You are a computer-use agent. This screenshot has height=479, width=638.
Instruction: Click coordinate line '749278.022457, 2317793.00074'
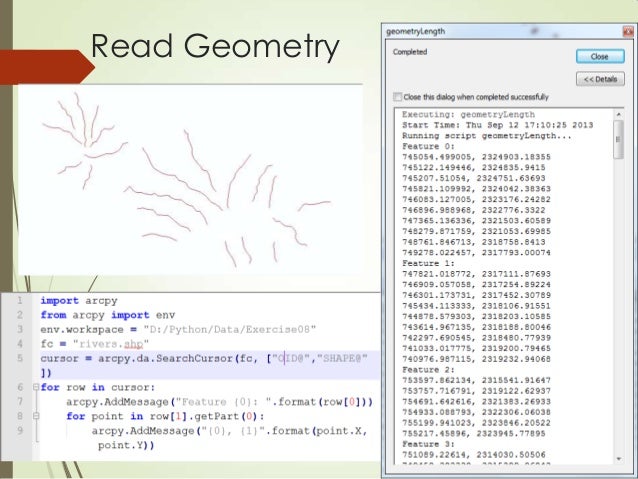476,253
